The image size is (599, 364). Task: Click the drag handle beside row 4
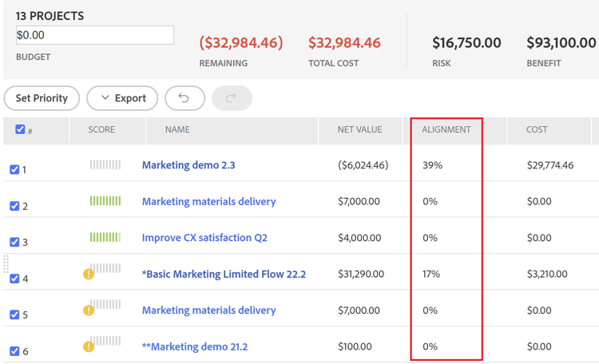(6, 264)
